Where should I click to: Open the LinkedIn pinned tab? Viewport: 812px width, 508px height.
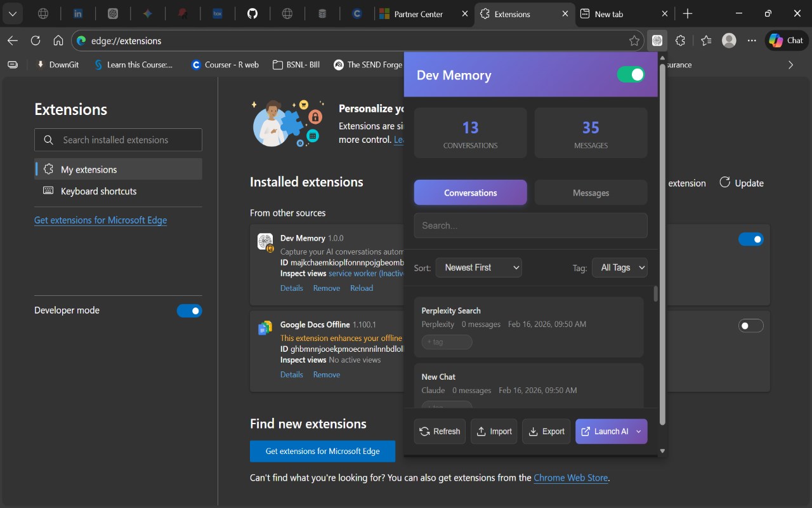[x=78, y=13]
